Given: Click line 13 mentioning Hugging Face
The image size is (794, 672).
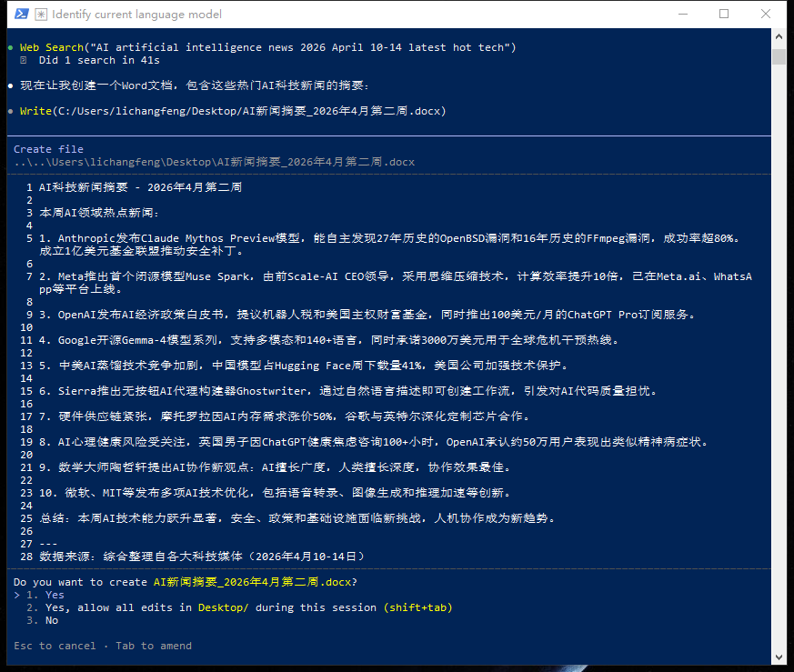Looking at the screenshot, I should pos(304,366).
